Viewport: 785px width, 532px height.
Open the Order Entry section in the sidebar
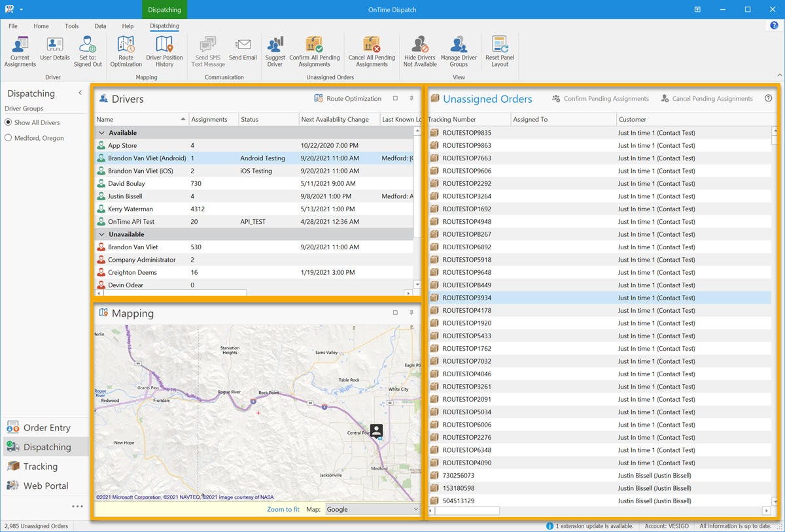point(46,427)
